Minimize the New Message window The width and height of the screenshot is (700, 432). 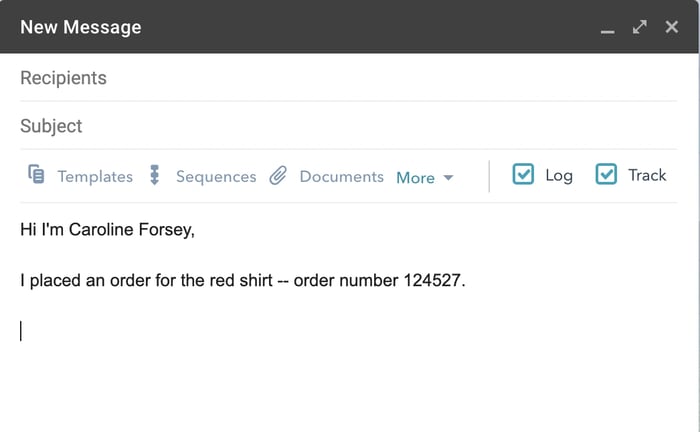click(x=607, y=28)
